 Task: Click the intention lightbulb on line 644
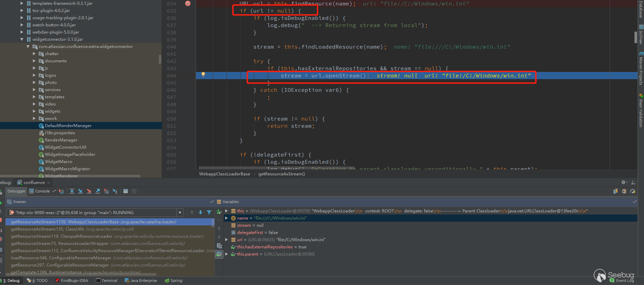pyautogui.click(x=203, y=74)
